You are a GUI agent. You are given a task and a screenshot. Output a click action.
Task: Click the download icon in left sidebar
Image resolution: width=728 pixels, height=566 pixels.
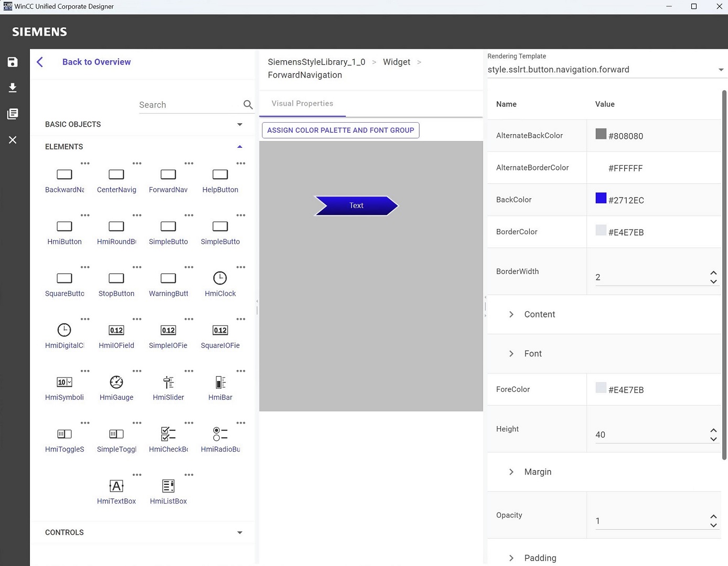(13, 88)
